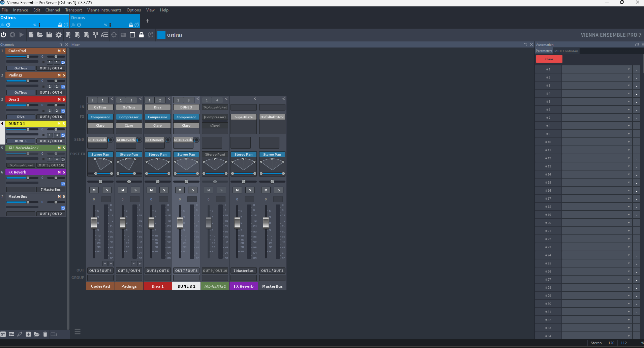Mute the FX Reverb mixer strip

237,190
